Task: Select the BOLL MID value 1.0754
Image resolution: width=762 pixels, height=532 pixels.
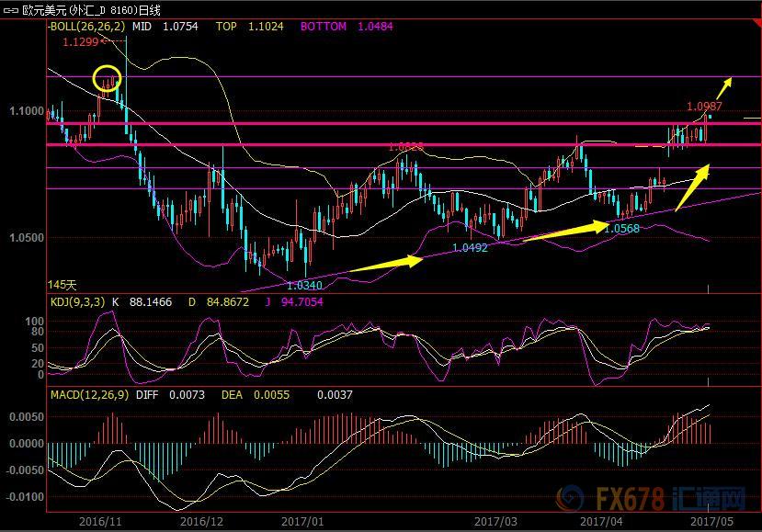Action: coord(180,27)
